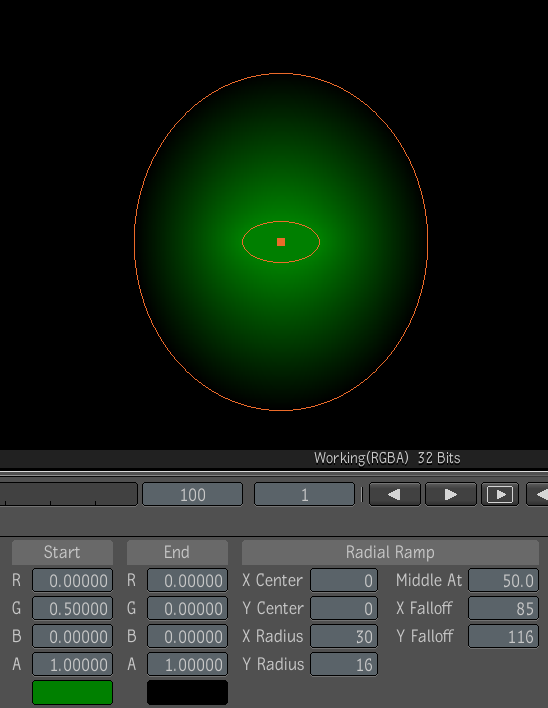Select the orange center handle of ramp
The width and height of the screenshot is (548, 708).
point(281,242)
